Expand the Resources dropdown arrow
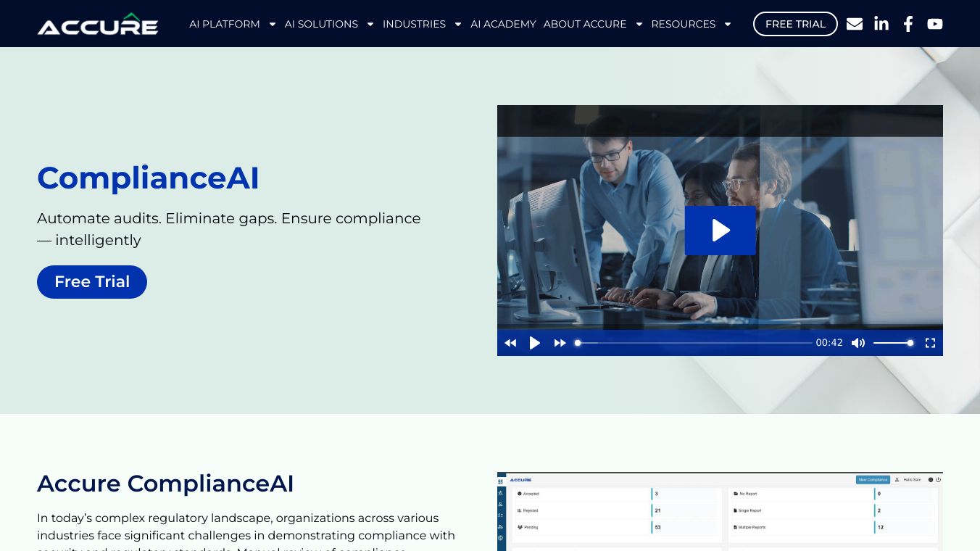The image size is (980, 551). tap(728, 24)
